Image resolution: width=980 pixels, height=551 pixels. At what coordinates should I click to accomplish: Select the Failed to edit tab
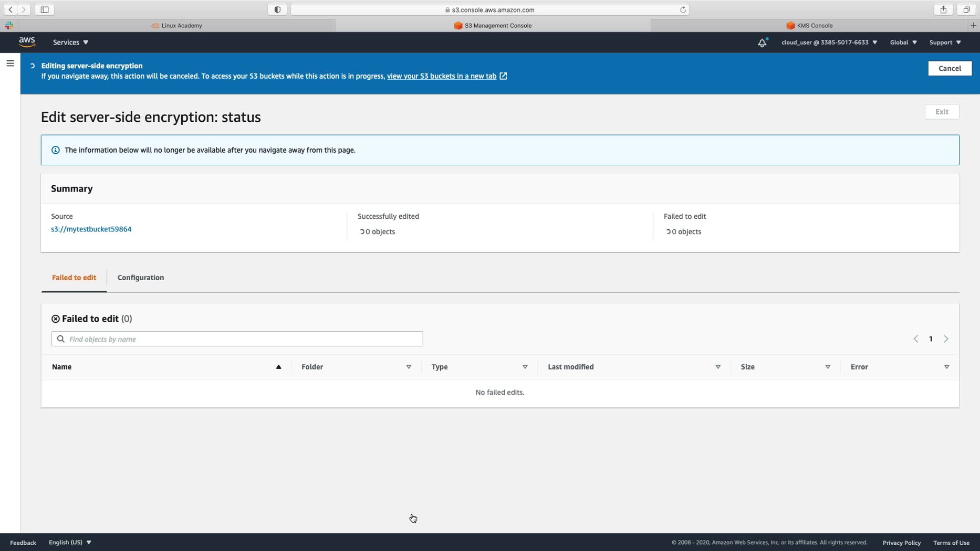point(74,278)
